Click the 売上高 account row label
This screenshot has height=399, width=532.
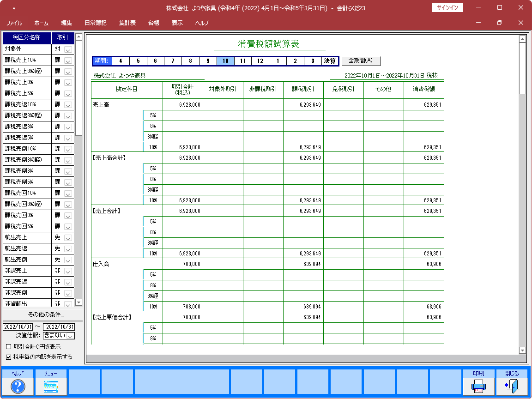(101, 105)
